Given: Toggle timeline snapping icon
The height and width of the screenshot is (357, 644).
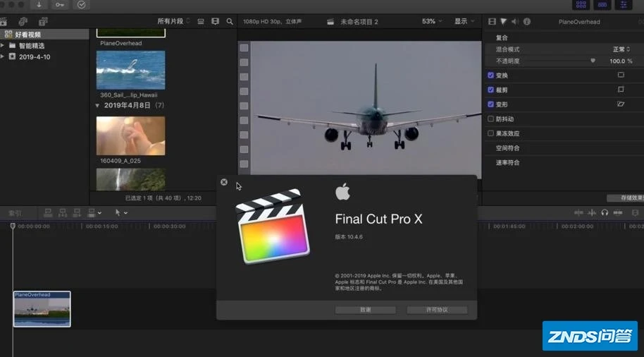Looking at the screenshot, I should [x=618, y=212].
